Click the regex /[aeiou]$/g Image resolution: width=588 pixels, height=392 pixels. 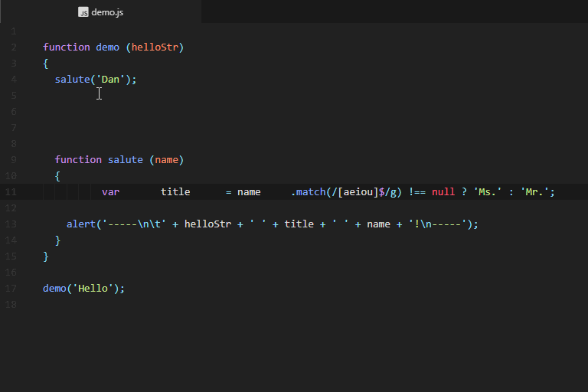(365, 192)
